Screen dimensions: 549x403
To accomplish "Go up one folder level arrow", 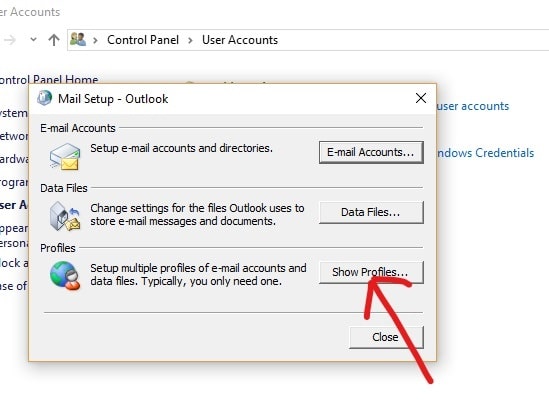I will click(54, 40).
